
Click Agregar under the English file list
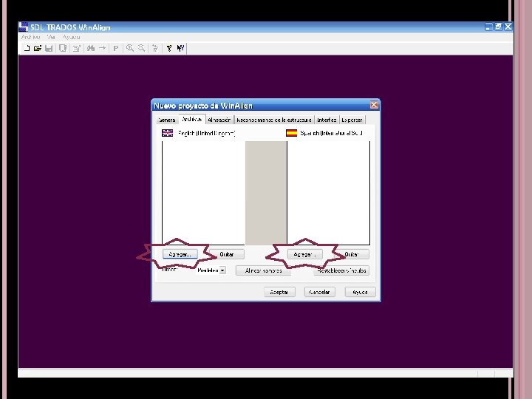click(180, 254)
